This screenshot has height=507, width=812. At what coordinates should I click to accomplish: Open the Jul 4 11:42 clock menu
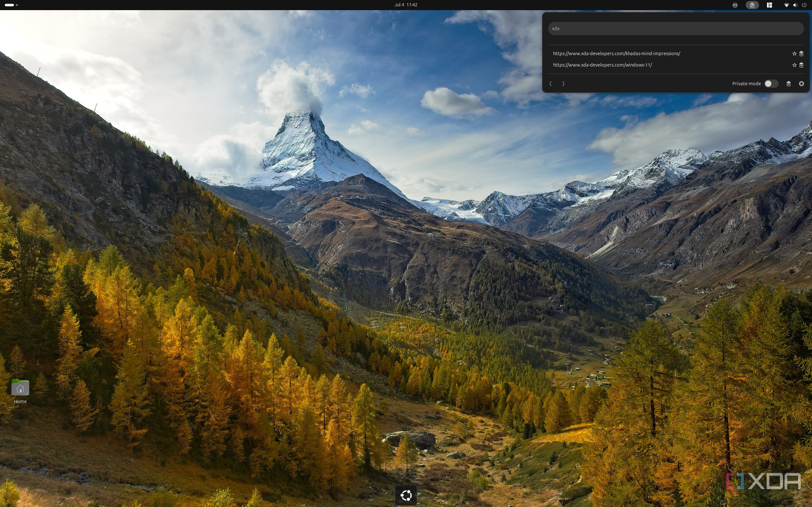(406, 5)
